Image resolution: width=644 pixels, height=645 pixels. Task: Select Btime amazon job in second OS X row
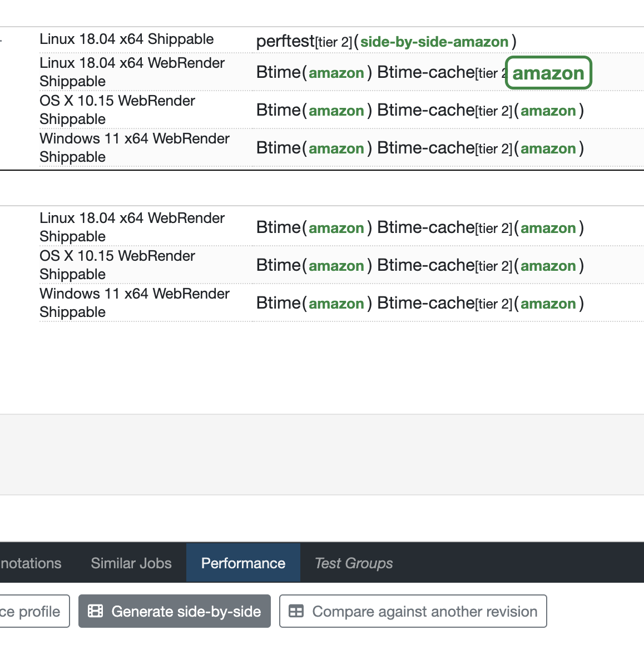pos(336,266)
